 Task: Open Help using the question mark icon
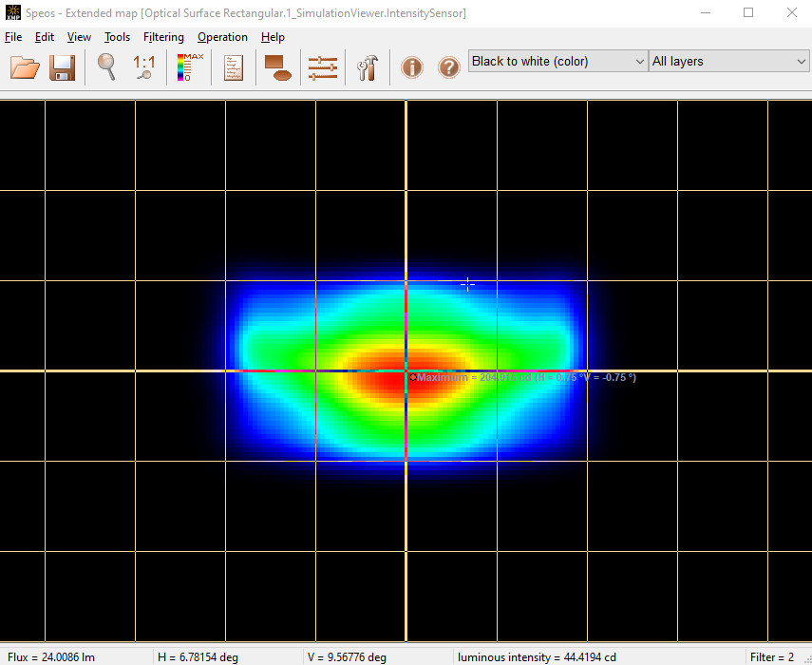[448, 67]
